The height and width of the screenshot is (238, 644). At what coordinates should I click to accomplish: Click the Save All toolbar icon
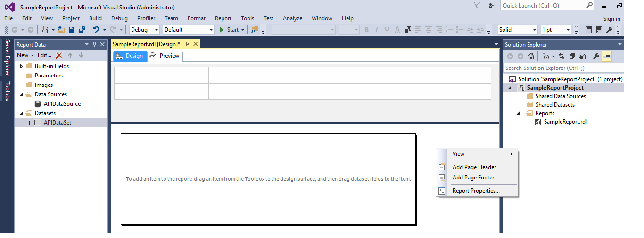(82, 29)
